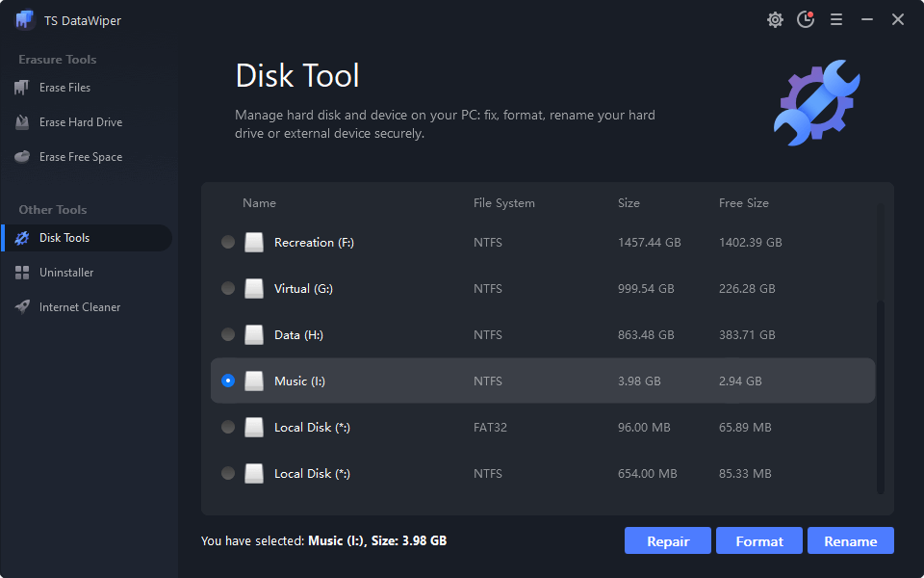
Task: Open the history clock icon
Action: tap(806, 19)
